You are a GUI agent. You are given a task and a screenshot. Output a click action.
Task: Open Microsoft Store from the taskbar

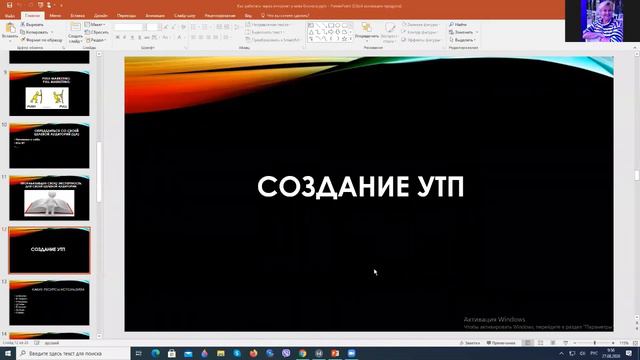click(x=172, y=353)
